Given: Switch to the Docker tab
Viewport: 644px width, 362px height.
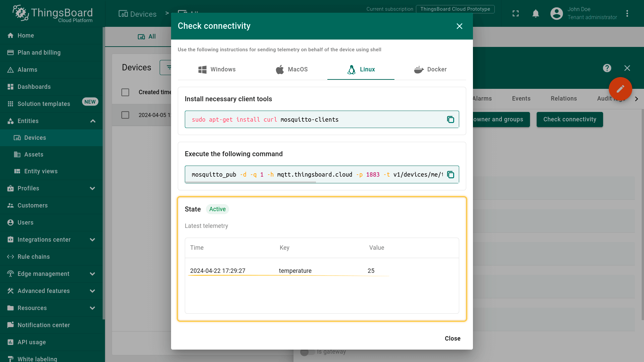Looking at the screenshot, I should tap(430, 69).
